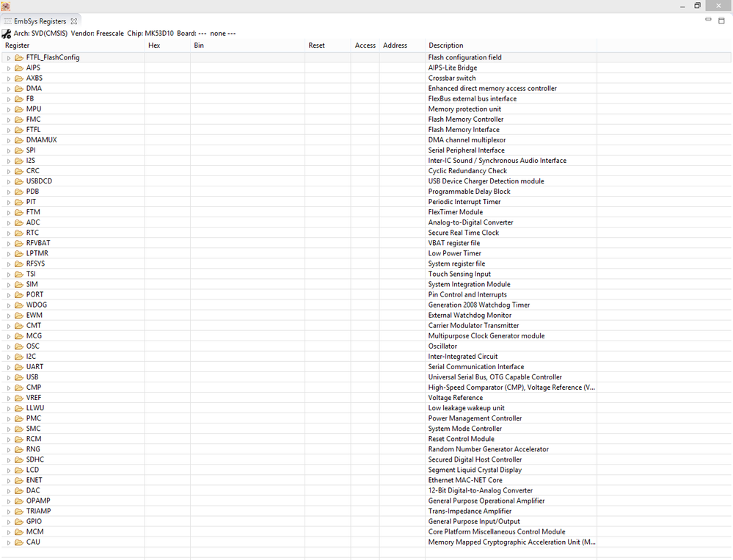733x560 pixels.
Task: Expand the PIT register group
Action: pos(8,203)
